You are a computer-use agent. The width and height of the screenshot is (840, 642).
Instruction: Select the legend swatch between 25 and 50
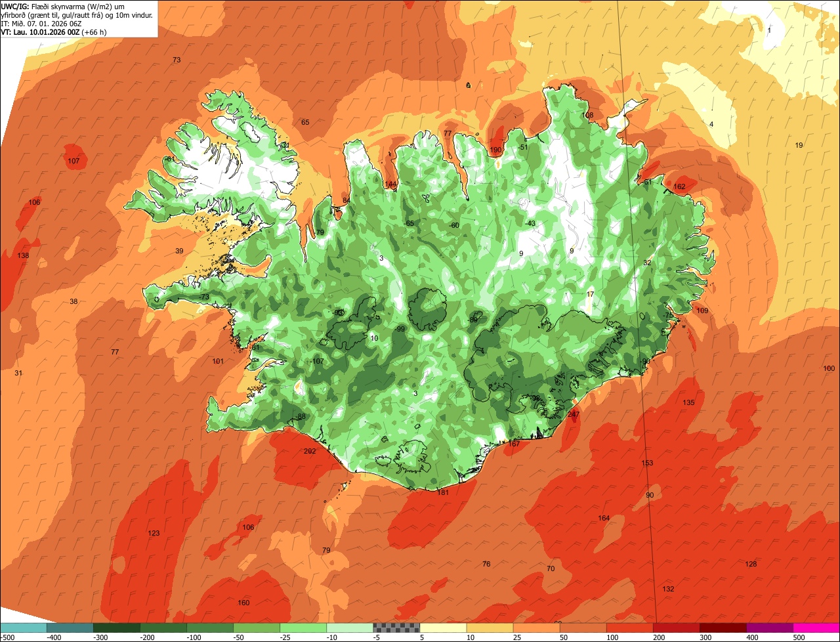click(536, 628)
